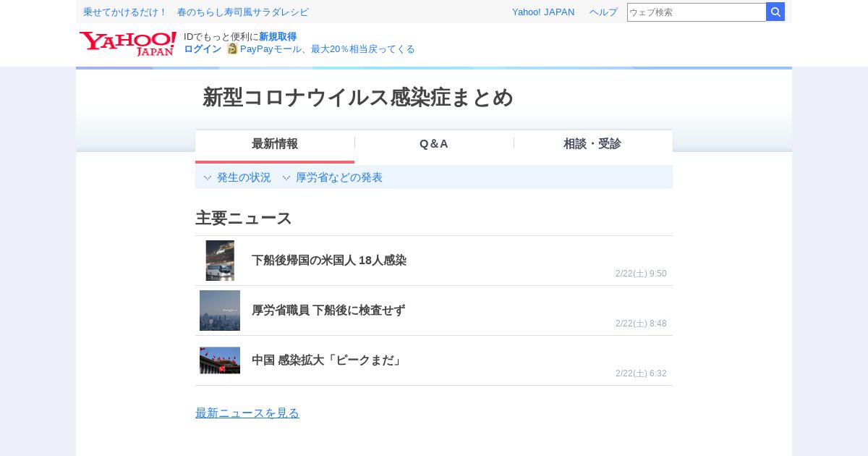The image size is (868, 456).
Task: Click the chevron before 発生の状況
Action: coord(208,178)
